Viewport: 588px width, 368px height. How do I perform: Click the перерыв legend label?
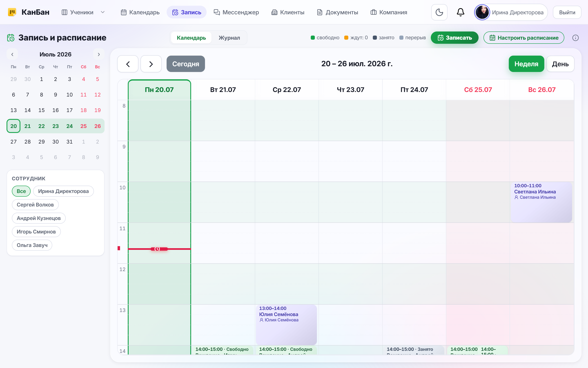[x=415, y=37]
